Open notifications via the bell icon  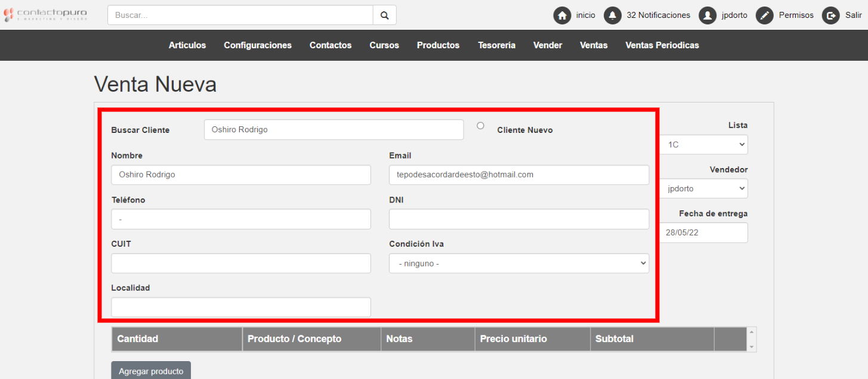613,15
